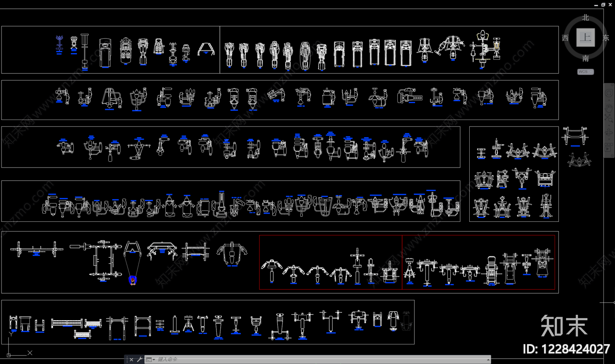Viewport: 615px width, 364px height.
Task: Click the ViewCube top face 上
Action: 585,38
